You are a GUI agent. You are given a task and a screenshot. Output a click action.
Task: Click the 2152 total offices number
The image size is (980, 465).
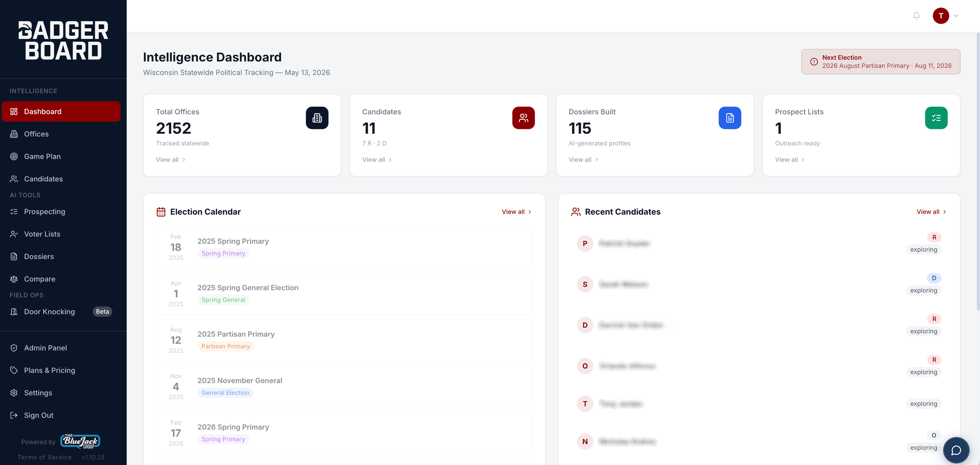[x=174, y=128]
